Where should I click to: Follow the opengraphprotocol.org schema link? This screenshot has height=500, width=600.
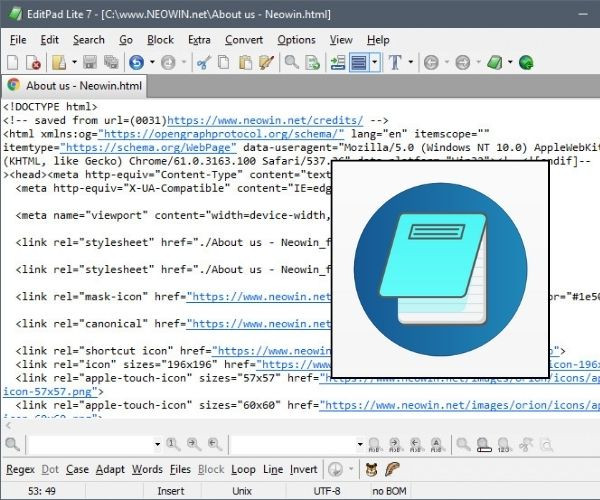click(x=221, y=134)
